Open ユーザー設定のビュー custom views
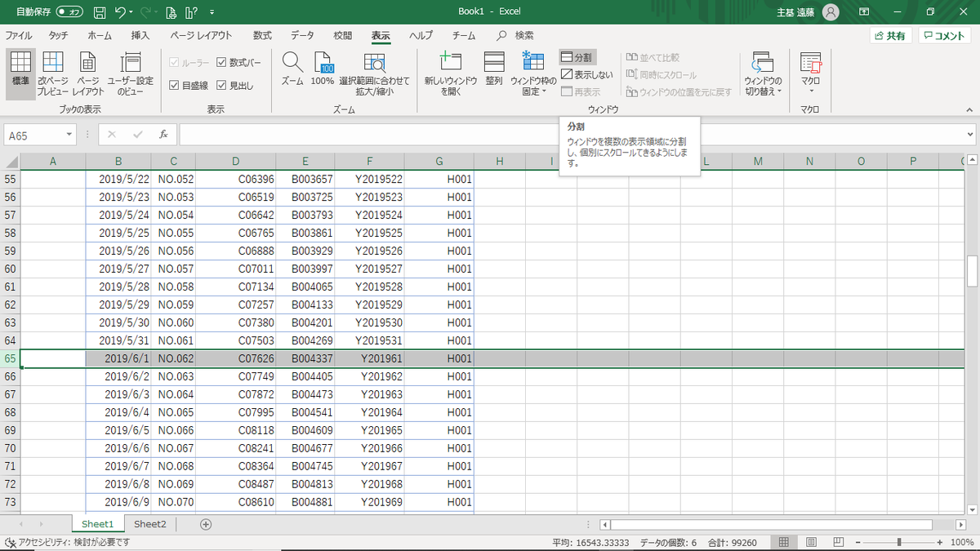This screenshot has width=980, height=551. coord(131,73)
